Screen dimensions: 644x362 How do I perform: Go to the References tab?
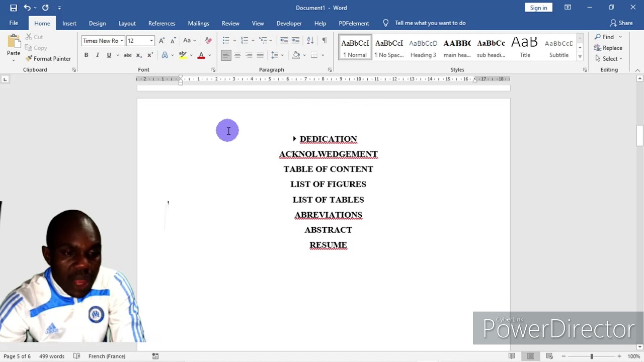click(x=162, y=23)
